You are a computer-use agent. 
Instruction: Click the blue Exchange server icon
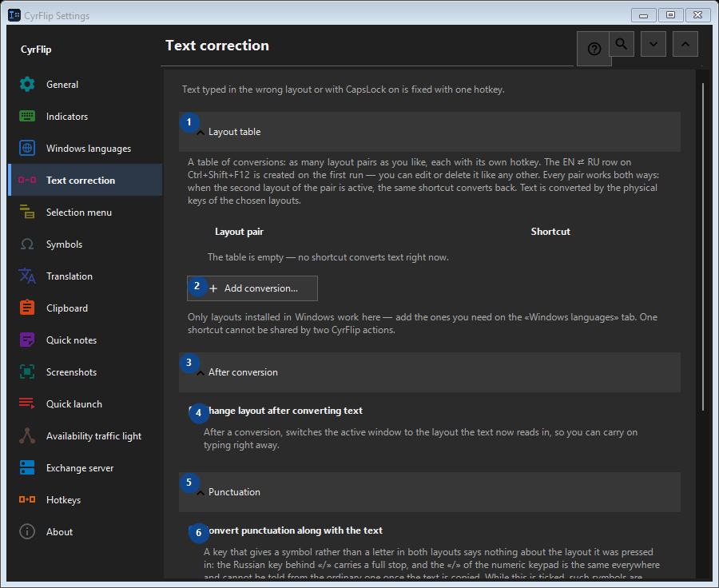tap(27, 468)
